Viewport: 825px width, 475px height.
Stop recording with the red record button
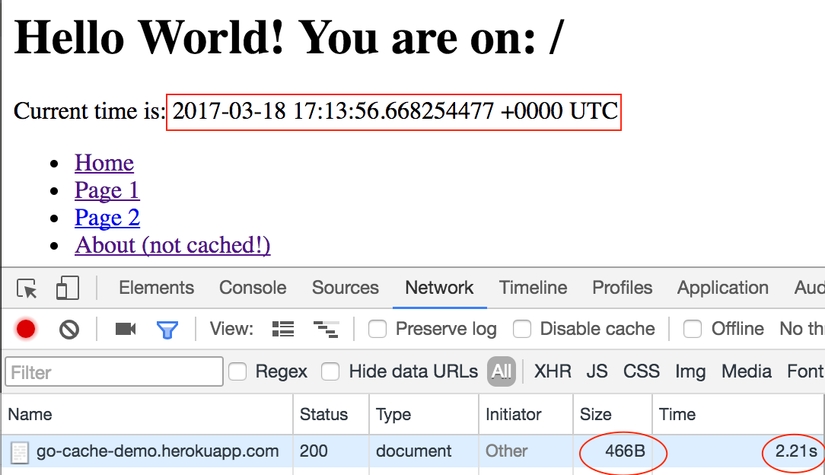coord(26,329)
